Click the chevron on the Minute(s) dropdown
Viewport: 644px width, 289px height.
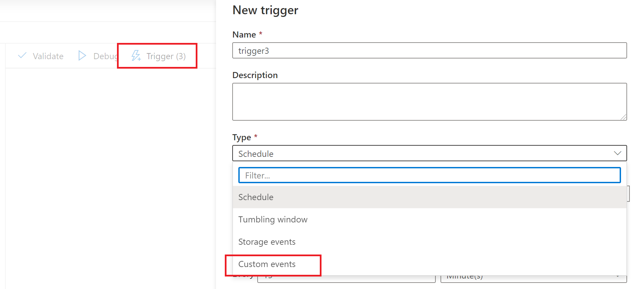click(x=618, y=277)
